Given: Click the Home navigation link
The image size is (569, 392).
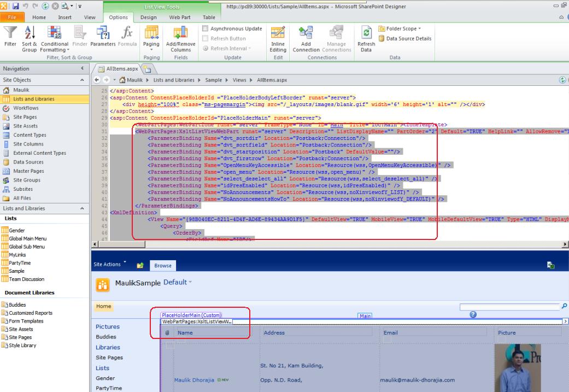Looking at the screenshot, I should tap(103, 306).
